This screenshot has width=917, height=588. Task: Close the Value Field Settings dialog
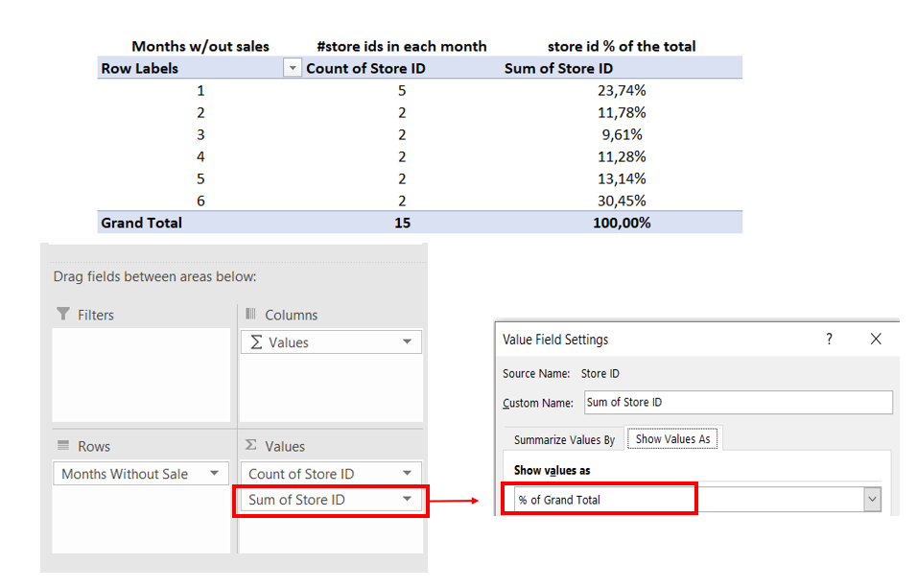(x=876, y=340)
